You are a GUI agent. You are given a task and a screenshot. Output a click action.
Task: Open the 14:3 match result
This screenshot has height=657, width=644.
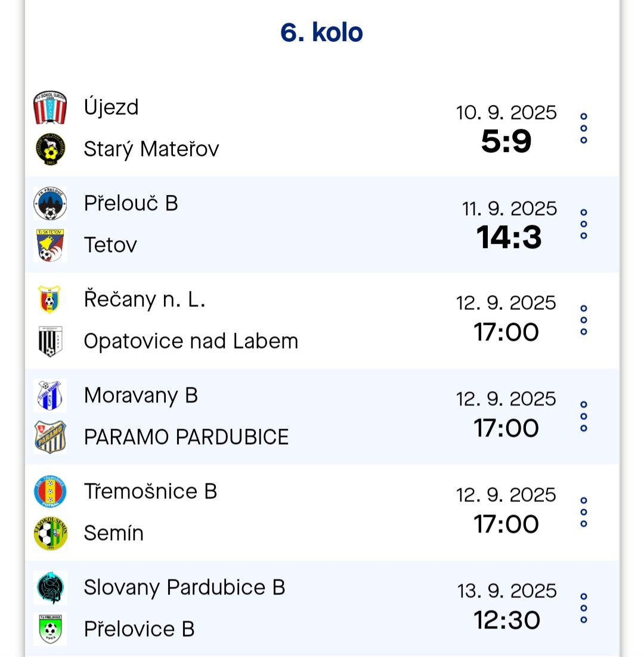pyautogui.click(x=509, y=237)
